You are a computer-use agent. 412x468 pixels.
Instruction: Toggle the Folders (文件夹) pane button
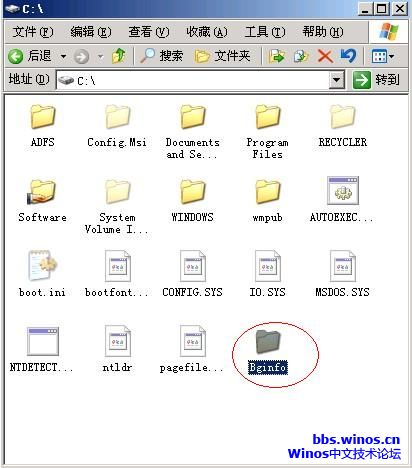click(x=222, y=56)
